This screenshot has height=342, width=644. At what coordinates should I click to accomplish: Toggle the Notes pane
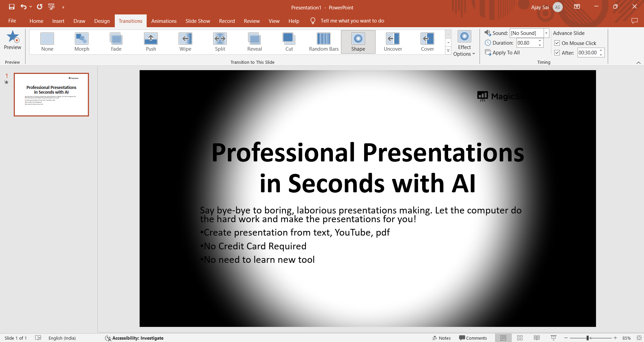442,338
